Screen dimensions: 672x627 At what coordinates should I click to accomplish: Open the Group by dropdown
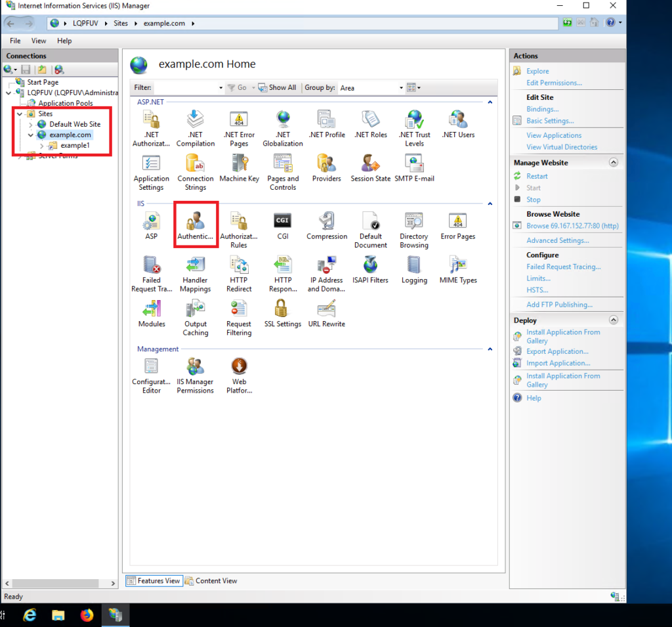pyautogui.click(x=371, y=88)
